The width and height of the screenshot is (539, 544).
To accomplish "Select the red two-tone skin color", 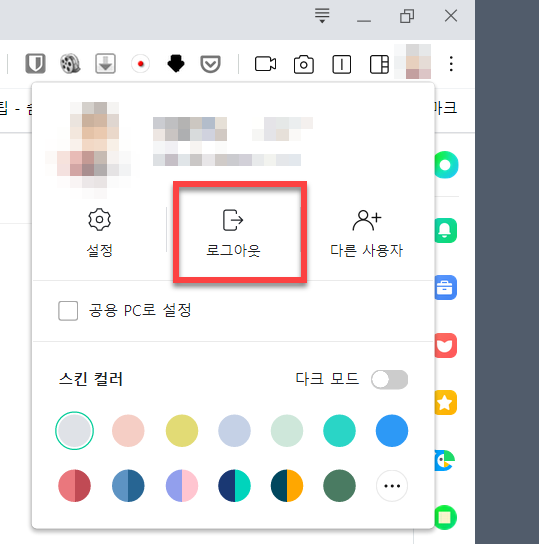I will (x=74, y=486).
